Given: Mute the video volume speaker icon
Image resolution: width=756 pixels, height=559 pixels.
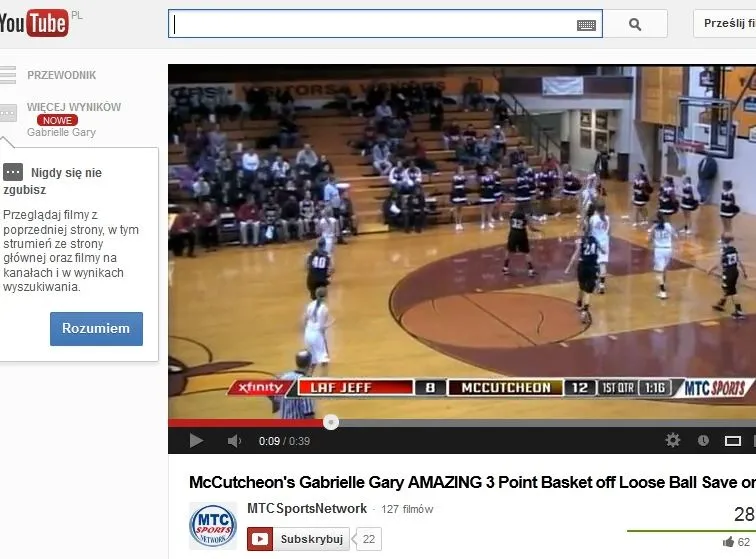Looking at the screenshot, I should (234, 441).
